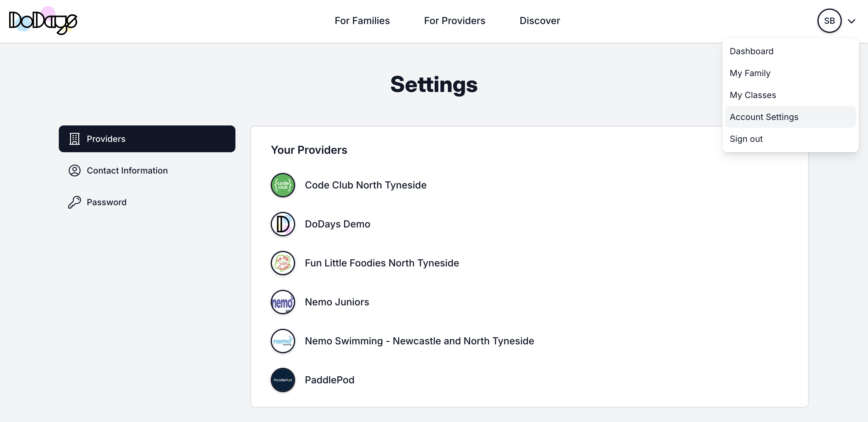Switch to the Discover section
Image resolution: width=868 pixels, height=422 pixels.
point(539,20)
